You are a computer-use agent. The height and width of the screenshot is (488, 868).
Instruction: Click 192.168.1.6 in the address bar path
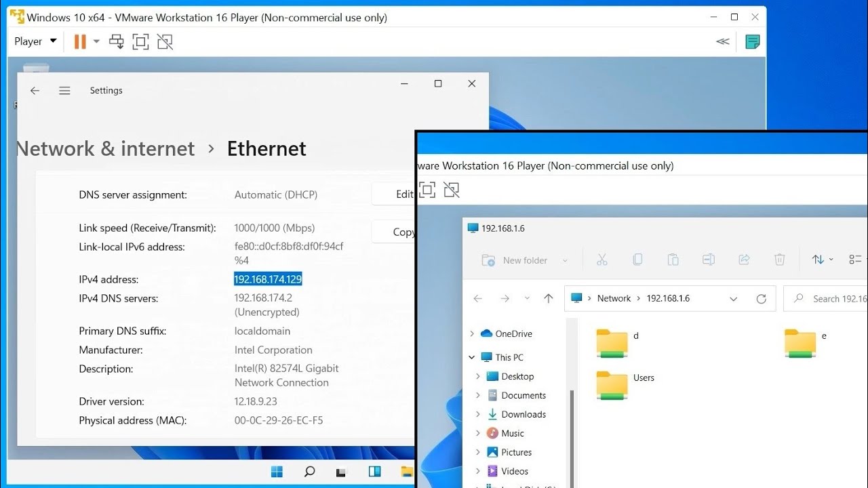668,298
